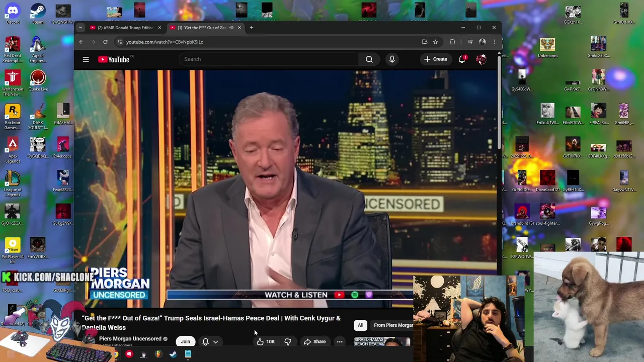Pause the Piers Morgan video player
This screenshot has width=644, height=362.
click(286, 189)
